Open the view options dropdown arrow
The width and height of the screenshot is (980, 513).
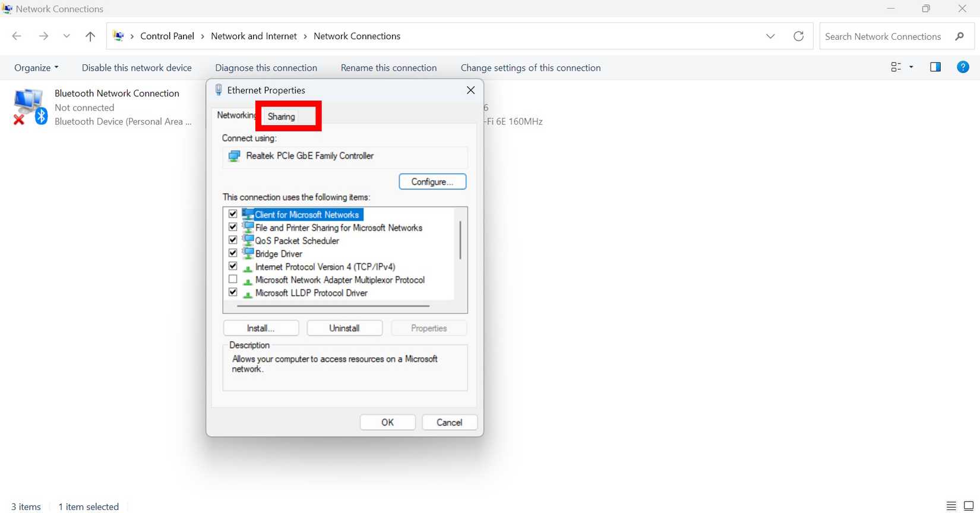tap(911, 67)
